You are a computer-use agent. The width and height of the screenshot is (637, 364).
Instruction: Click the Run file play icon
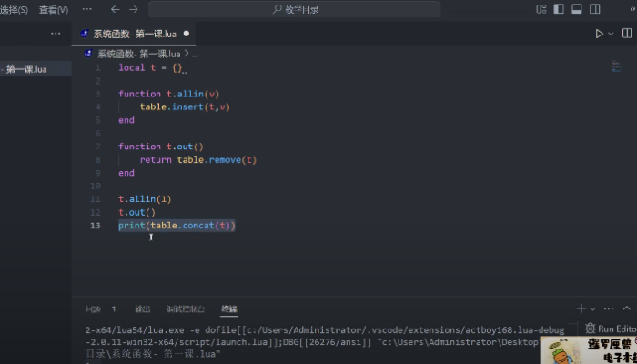pos(599,34)
